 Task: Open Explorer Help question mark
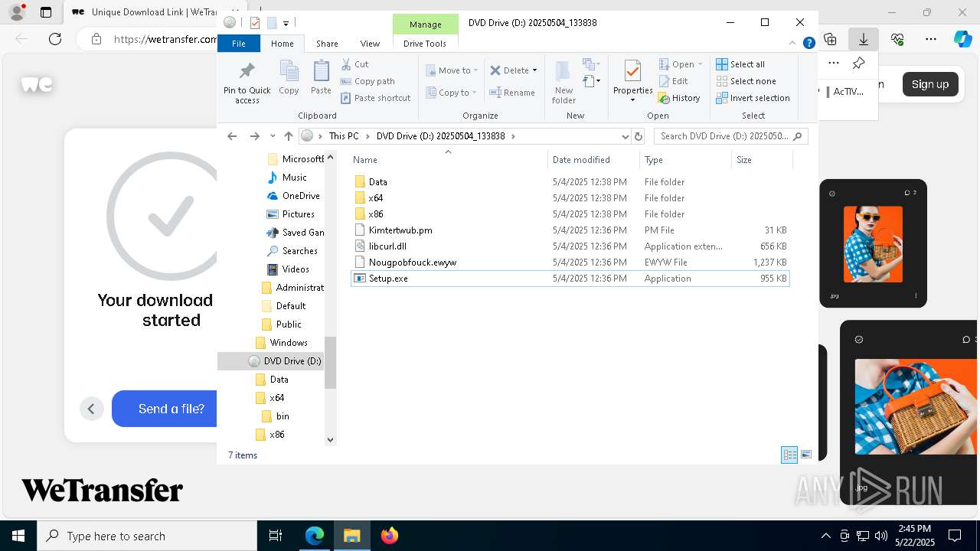[808, 44]
